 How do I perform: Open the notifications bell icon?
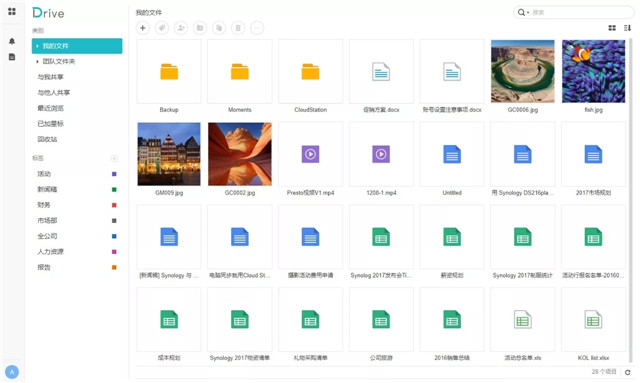(x=12, y=41)
